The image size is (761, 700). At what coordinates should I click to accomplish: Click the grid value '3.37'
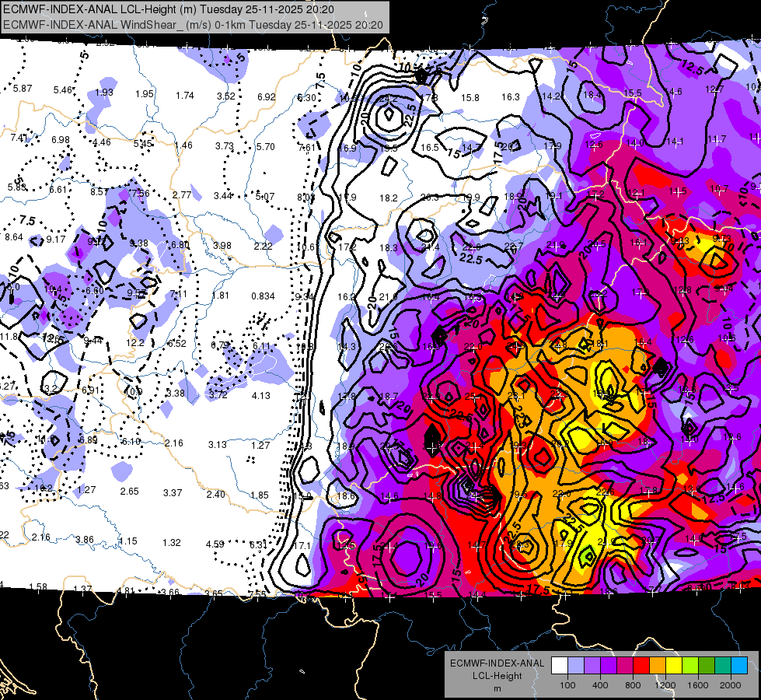click(x=173, y=492)
